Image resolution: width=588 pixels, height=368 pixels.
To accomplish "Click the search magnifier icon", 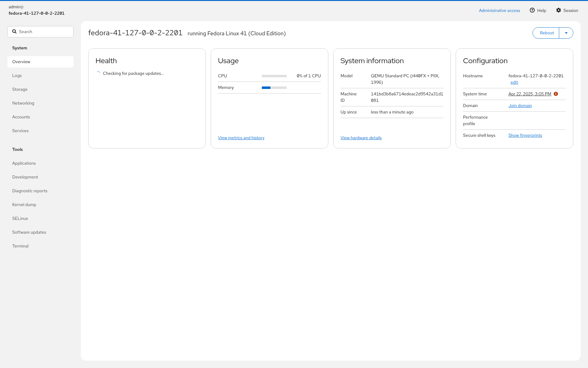I will pos(14,32).
